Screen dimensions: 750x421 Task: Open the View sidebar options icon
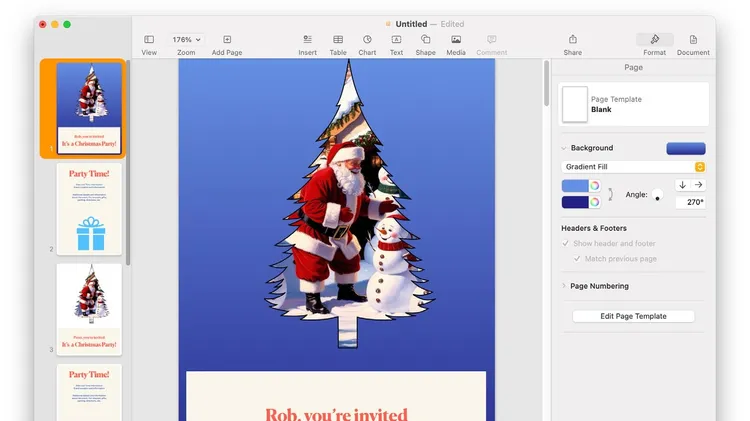click(x=149, y=39)
